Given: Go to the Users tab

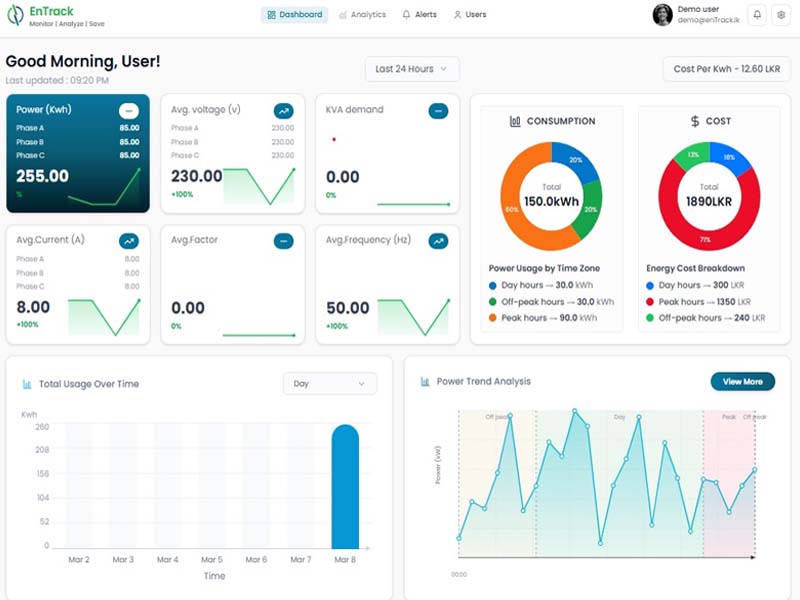Looking at the screenshot, I should (469, 15).
